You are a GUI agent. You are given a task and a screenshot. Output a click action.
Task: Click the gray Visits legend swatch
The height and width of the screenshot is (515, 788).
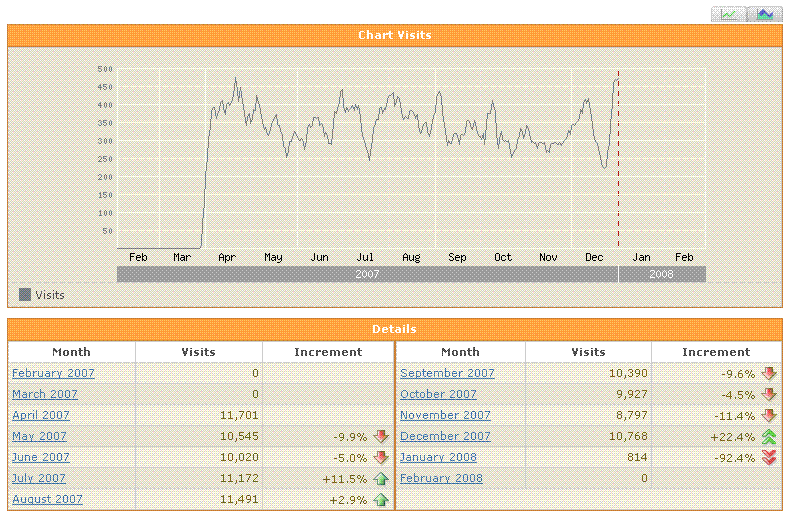[25, 295]
